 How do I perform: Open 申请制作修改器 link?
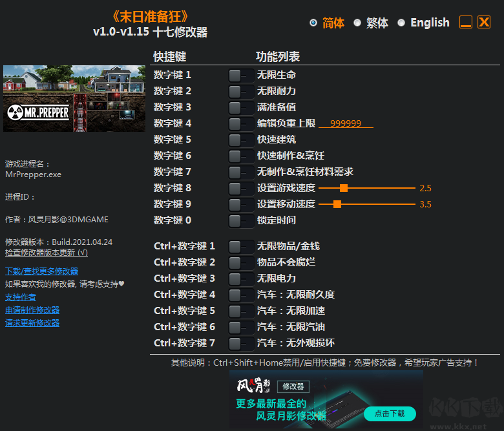pyautogui.click(x=32, y=310)
